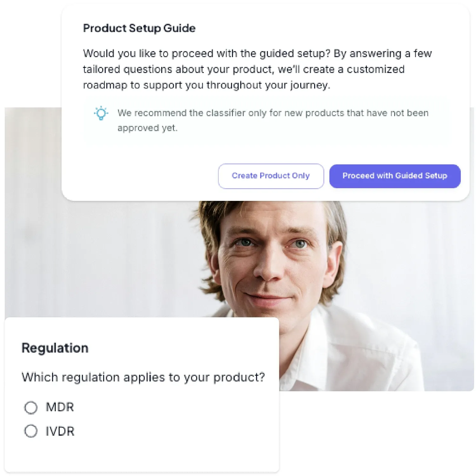Click the 'roadmap to support you' text line
Image resolution: width=476 pixels, height=476 pixels.
tap(207, 85)
